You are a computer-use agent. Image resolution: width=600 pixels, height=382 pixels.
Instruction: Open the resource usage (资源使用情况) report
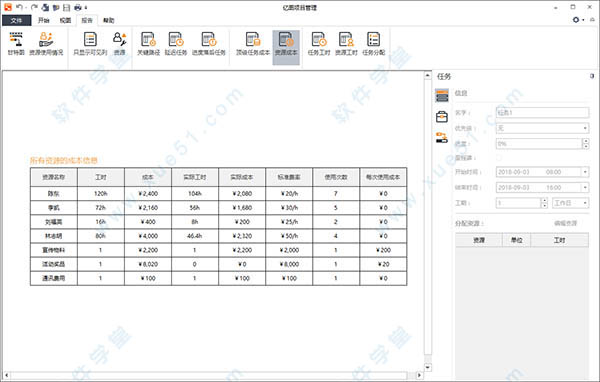pos(46,44)
